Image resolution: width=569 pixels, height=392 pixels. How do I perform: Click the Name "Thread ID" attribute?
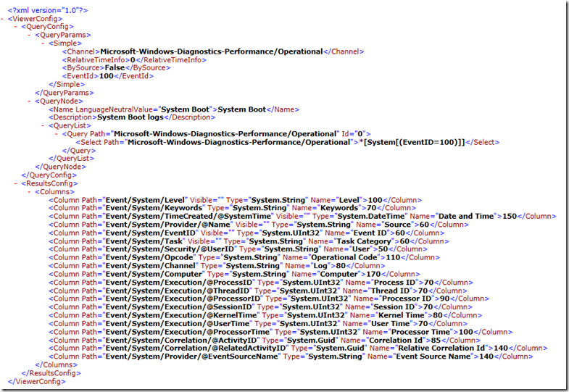[x=378, y=291]
